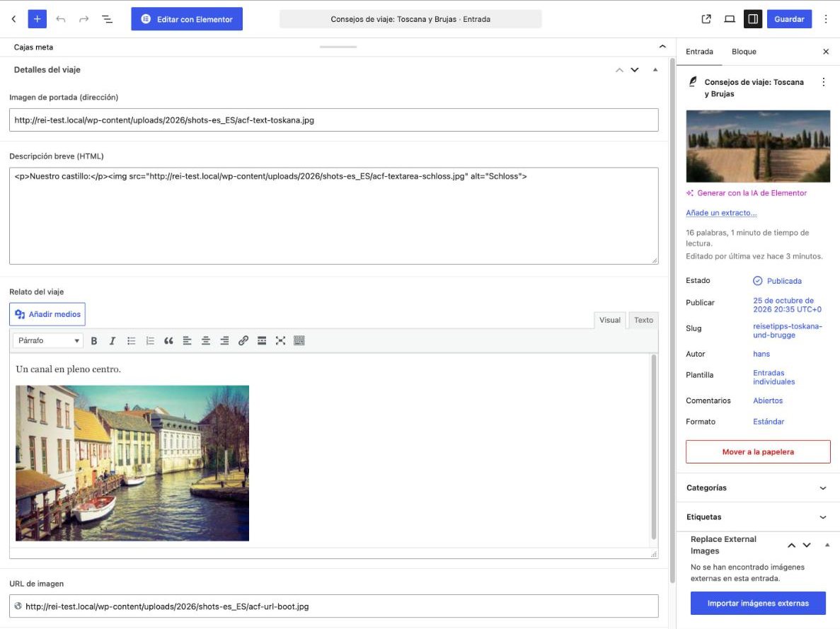Apply bold formatting in Relato del viaje
This screenshot has width=840, height=629.
pyautogui.click(x=93, y=341)
